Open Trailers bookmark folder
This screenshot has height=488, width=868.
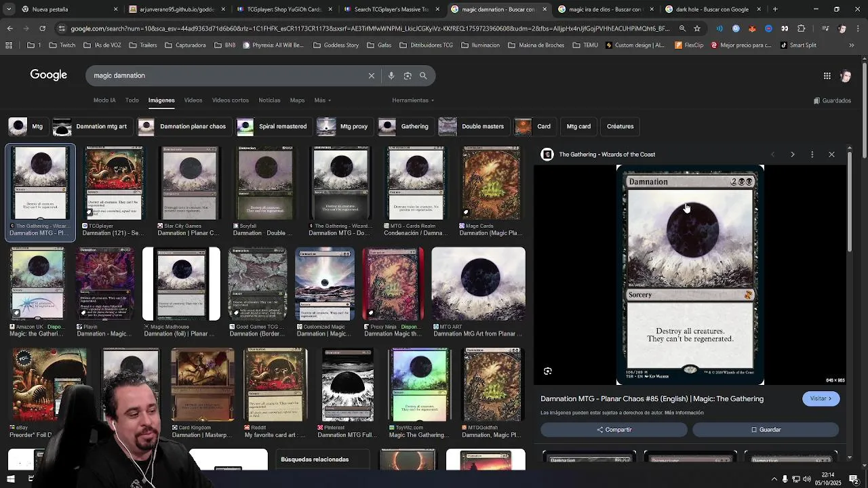point(142,45)
